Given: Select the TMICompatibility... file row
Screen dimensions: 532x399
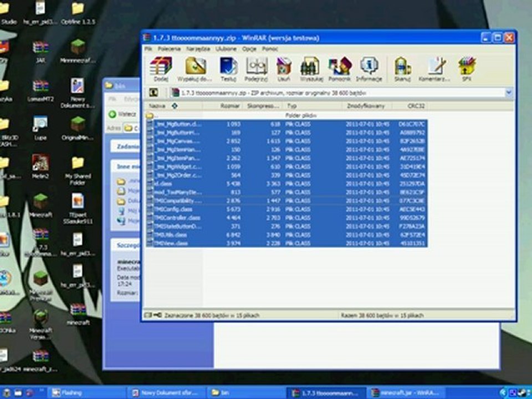Looking at the screenshot, I should [287, 201].
